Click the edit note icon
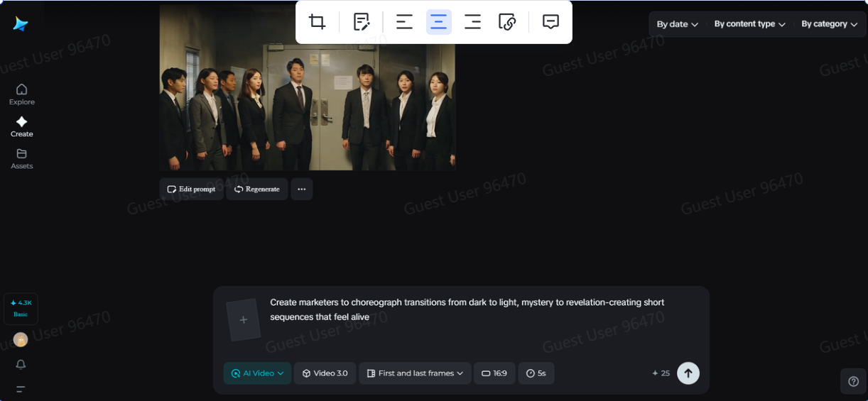This screenshot has height=401, width=868. pyautogui.click(x=362, y=22)
